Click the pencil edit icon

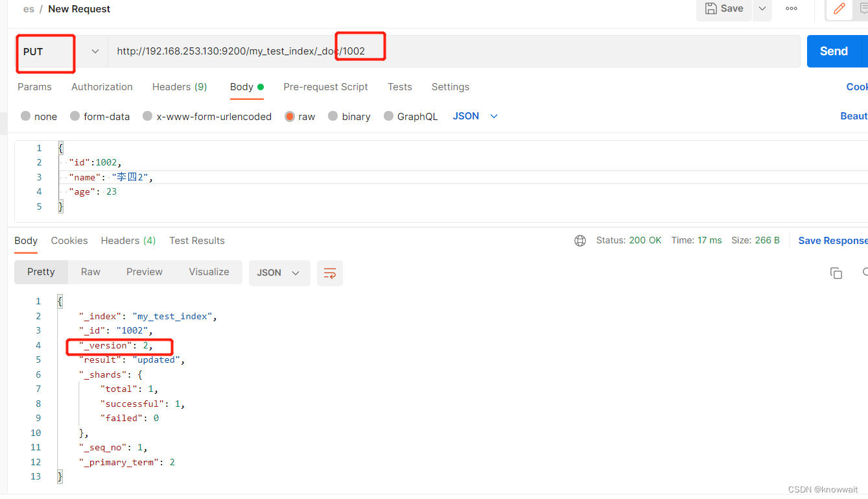tap(839, 9)
